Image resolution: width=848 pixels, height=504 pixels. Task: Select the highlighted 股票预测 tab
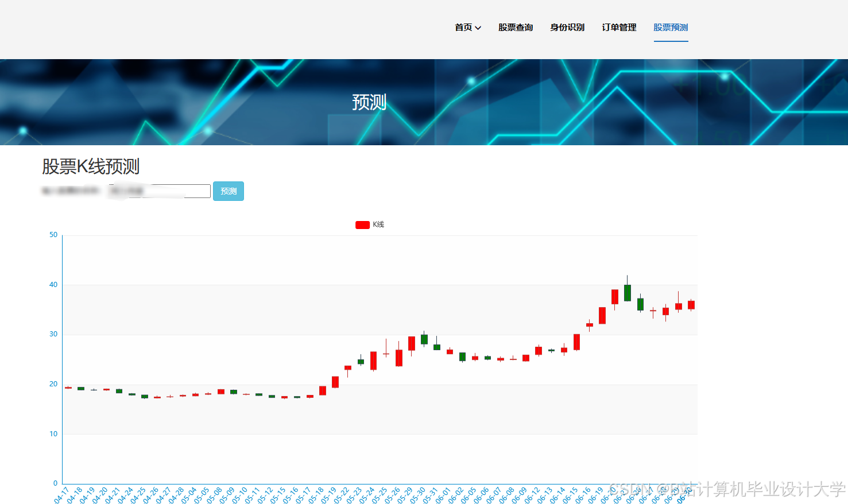coord(670,28)
